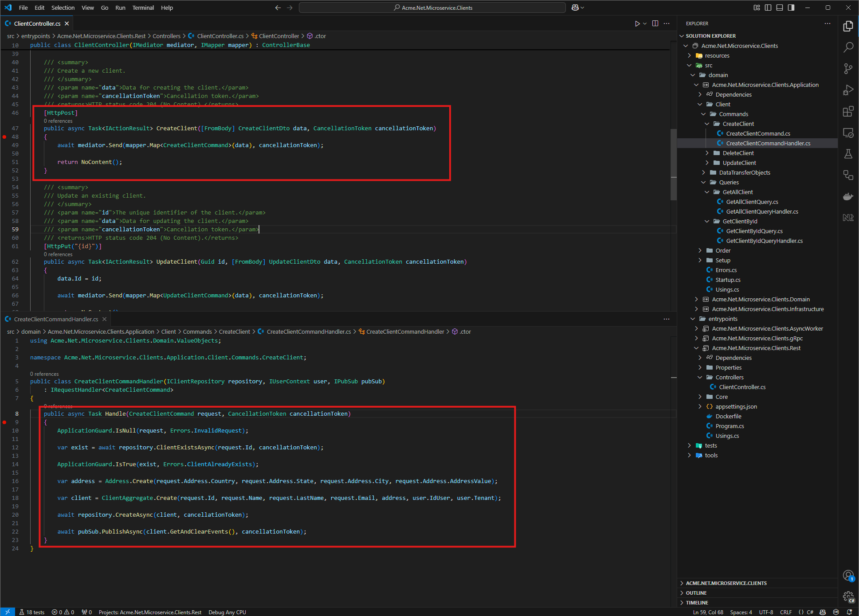Viewport: 859px width, 616px height.
Task: Expand the OUTLINE section
Action: (696, 593)
